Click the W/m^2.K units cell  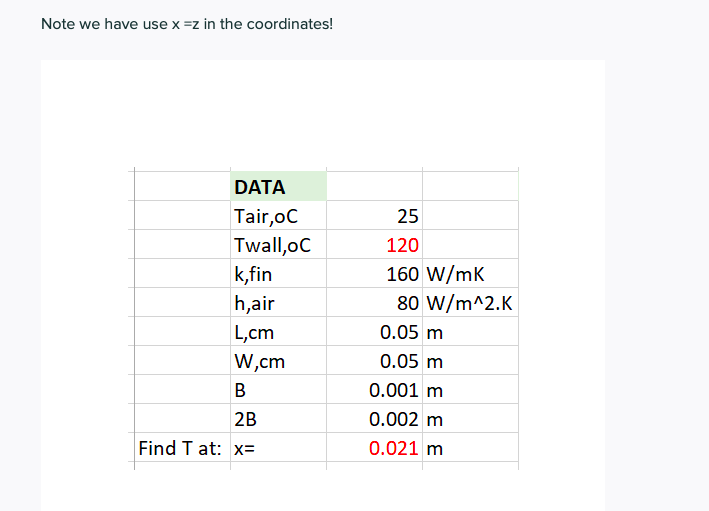[x=470, y=302]
